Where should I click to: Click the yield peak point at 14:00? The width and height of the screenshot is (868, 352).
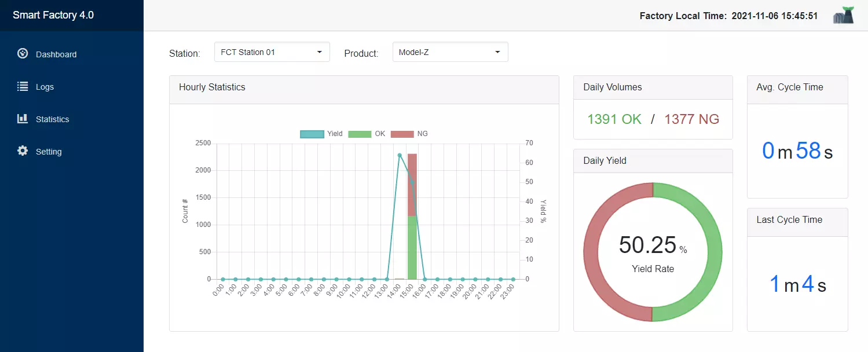pos(400,155)
